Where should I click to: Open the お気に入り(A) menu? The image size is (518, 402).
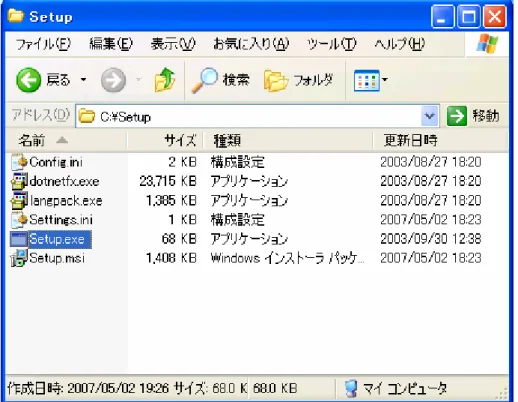tap(251, 44)
